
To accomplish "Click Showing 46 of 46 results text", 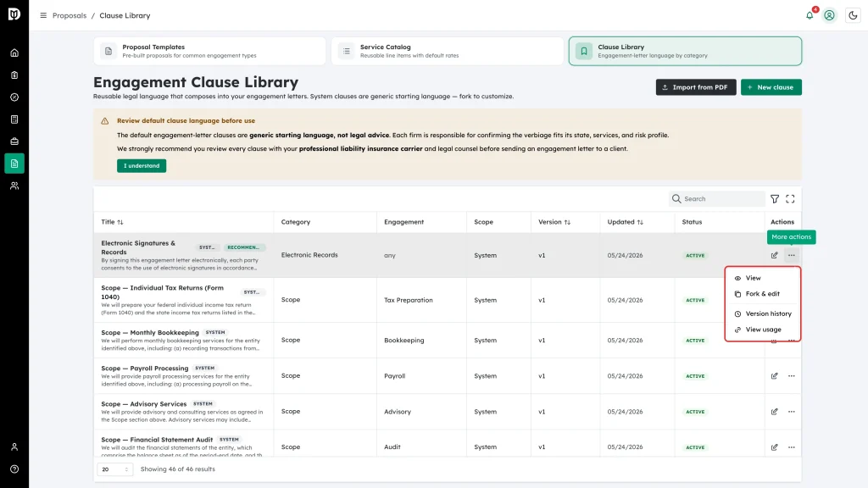I will (x=178, y=469).
